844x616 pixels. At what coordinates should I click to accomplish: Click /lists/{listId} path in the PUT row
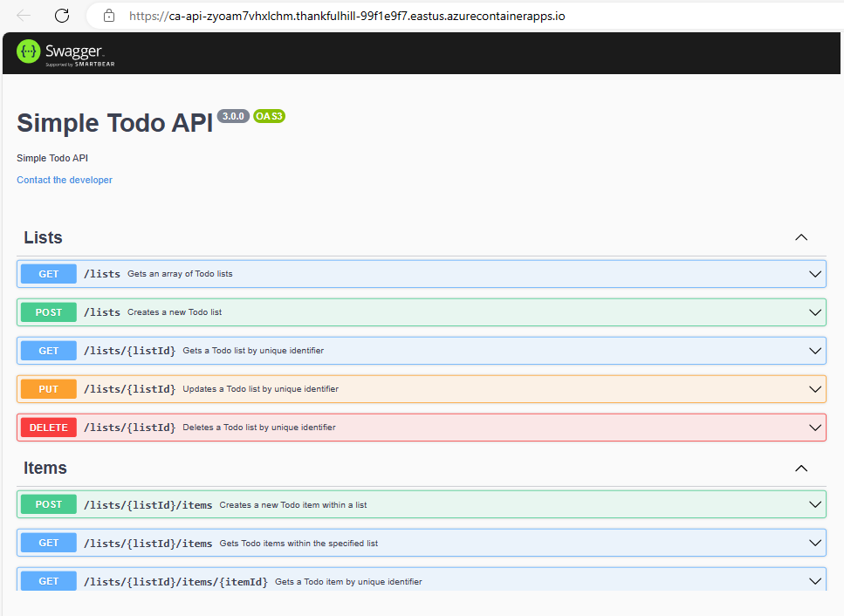coord(130,389)
